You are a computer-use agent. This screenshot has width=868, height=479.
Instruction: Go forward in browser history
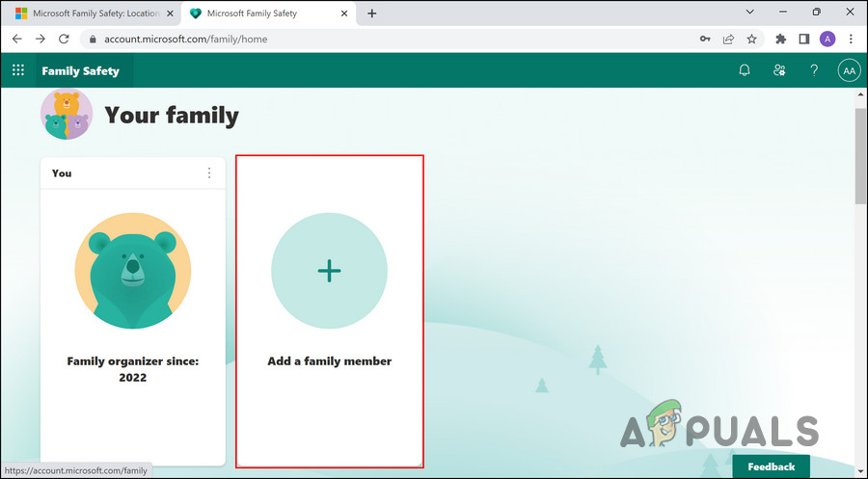[41, 39]
